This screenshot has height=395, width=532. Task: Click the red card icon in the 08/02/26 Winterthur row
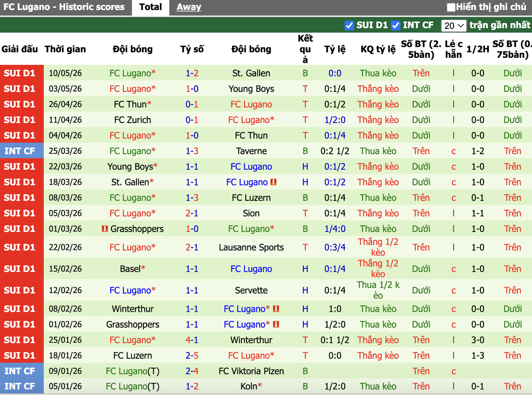click(276, 309)
